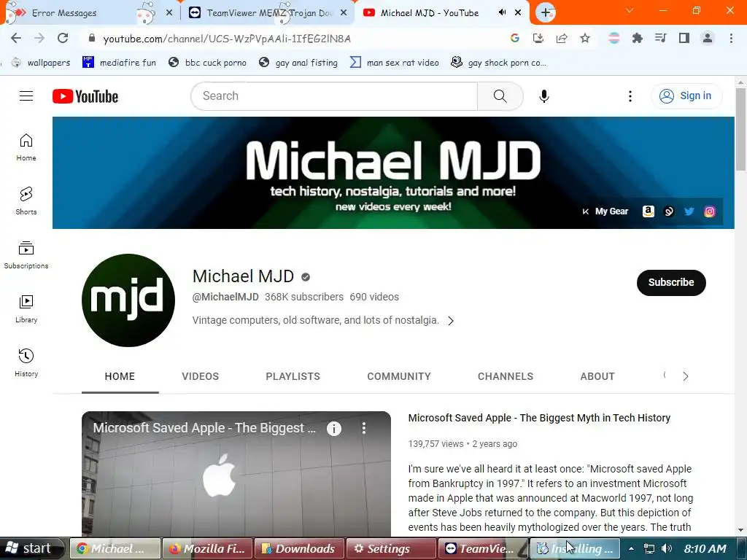
Task: Open the Chrome three-dot menu
Action: point(731,38)
